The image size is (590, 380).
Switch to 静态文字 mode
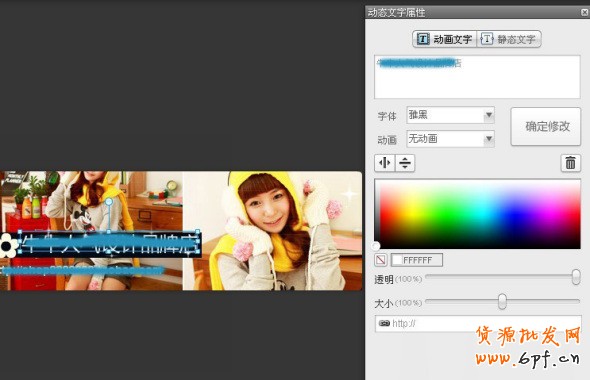click(x=509, y=39)
